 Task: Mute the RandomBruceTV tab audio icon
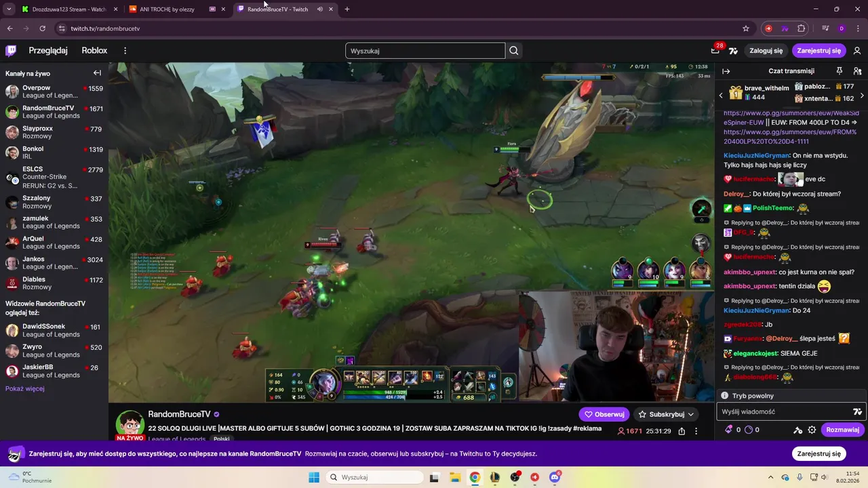click(319, 9)
